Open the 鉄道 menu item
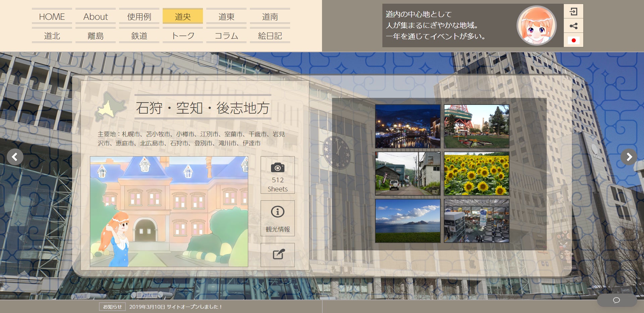Screen dimensions: 644x313 pyautogui.click(x=139, y=36)
